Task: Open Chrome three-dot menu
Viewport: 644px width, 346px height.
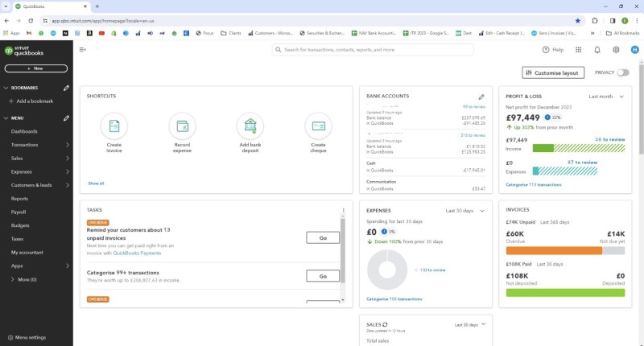Action: click(637, 21)
